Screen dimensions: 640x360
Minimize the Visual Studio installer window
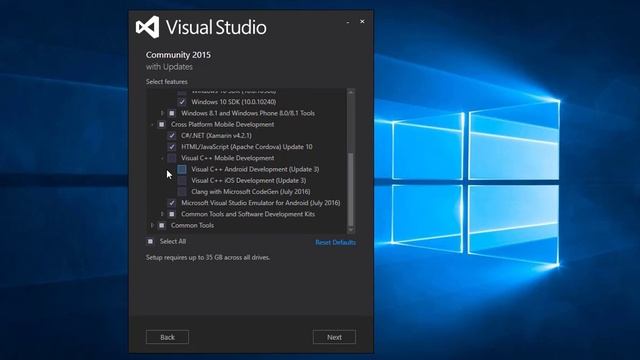pos(348,22)
